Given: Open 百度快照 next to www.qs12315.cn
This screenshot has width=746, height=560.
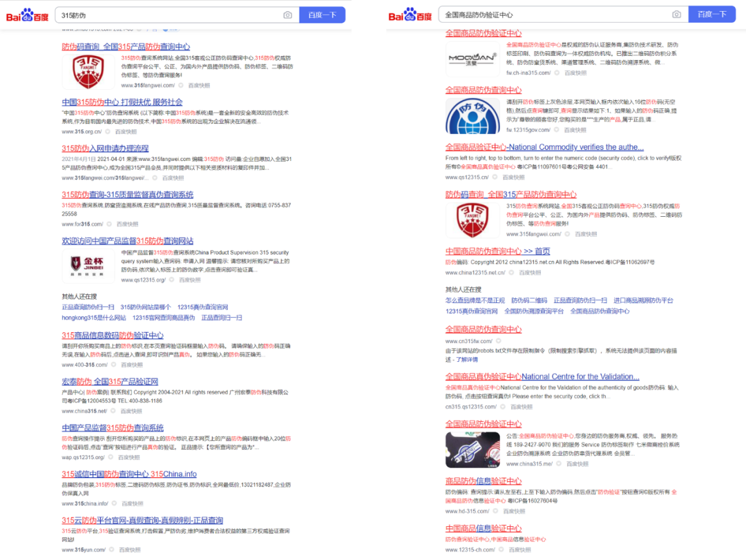Looking at the screenshot, I should [513, 177].
